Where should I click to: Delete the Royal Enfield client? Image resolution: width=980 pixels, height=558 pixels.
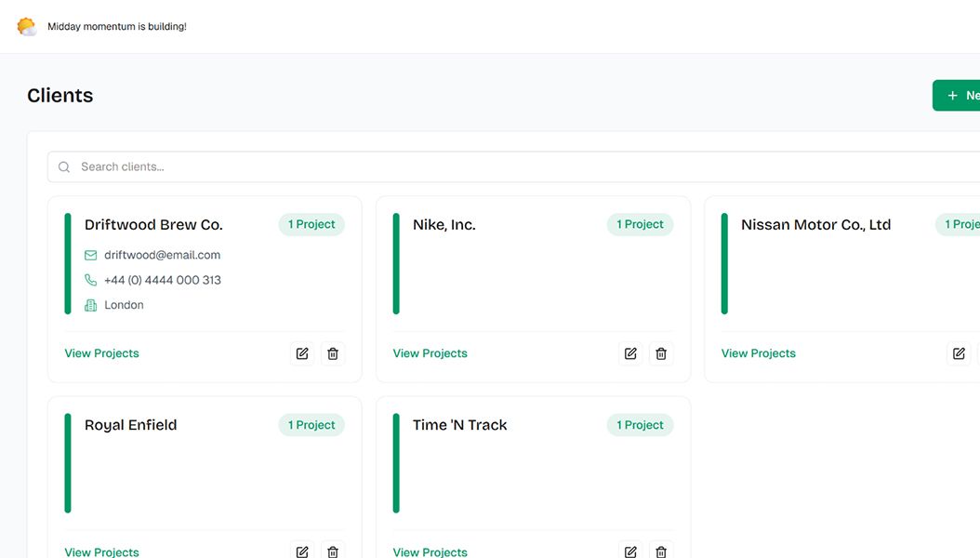tap(333, 551)
